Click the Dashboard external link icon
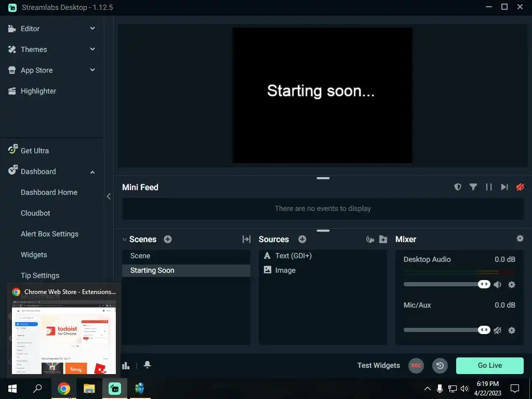 (x=12, y=170)
